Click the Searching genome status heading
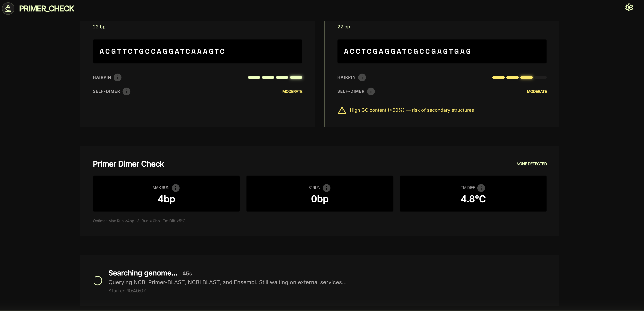The image size is (644, 311). (143, 273)
